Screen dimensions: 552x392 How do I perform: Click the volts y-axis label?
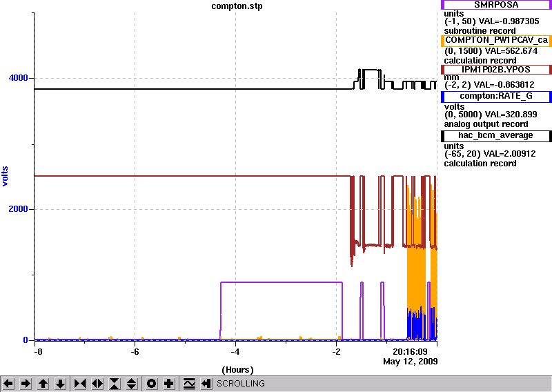[5, 176]
